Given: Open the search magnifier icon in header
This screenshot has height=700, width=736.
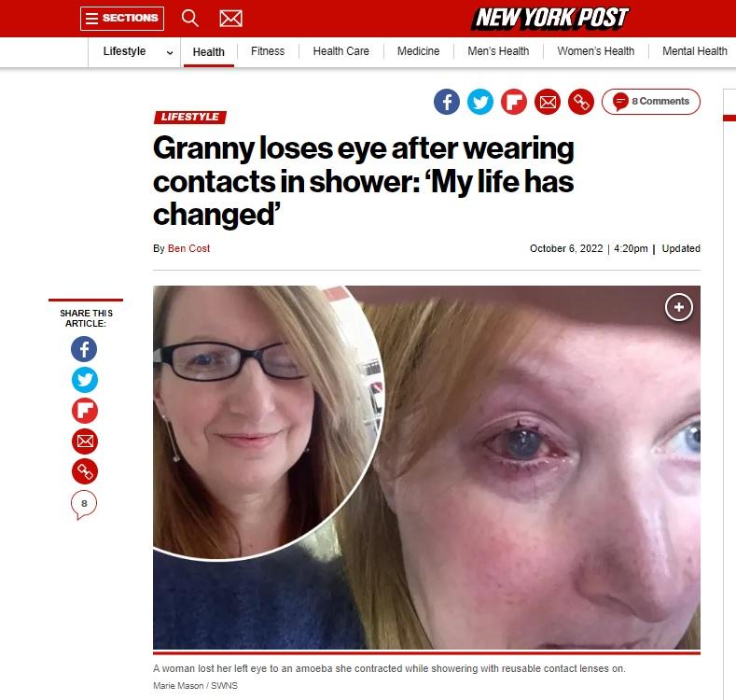Looking at the screenshot, I should tap(189, 19).
